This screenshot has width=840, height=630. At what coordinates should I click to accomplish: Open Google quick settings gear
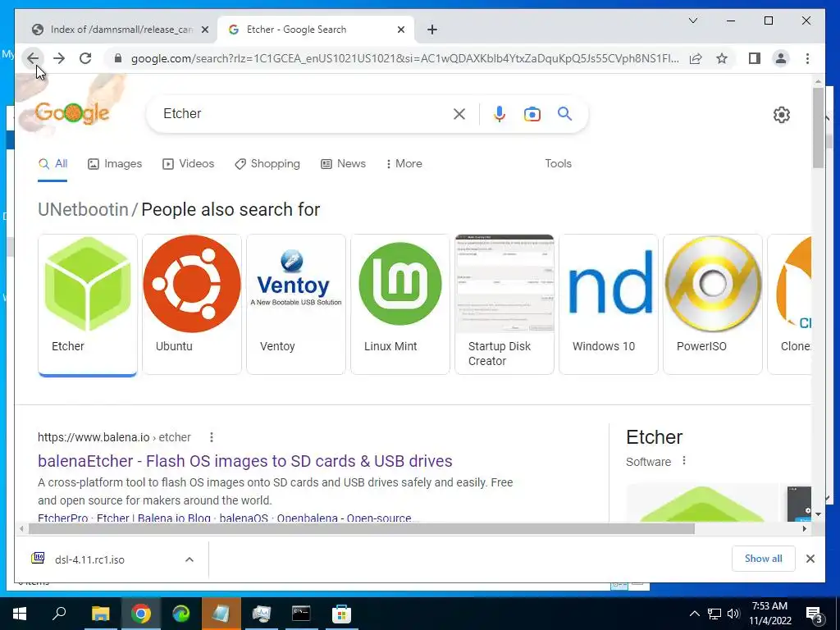[x=782, y=114]
